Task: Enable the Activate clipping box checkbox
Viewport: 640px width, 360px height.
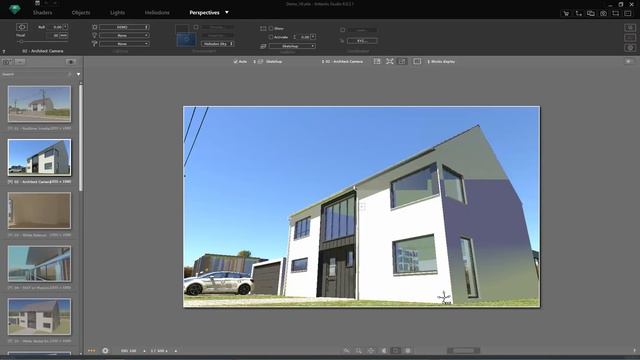Action: tap(271, 37)
